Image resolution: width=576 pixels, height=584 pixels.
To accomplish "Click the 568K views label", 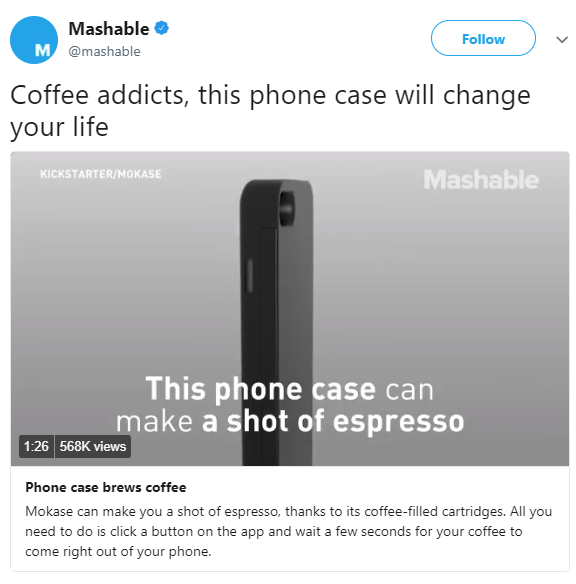I will pos(93,446).
